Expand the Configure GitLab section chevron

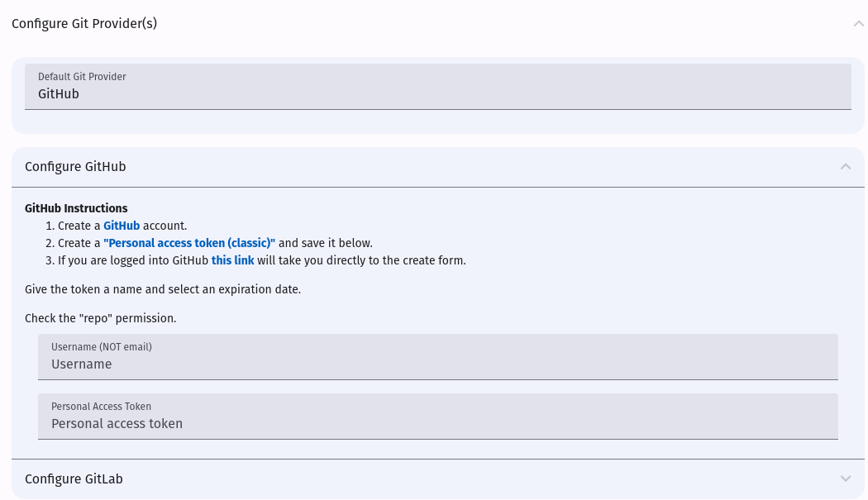pos(846,479)
